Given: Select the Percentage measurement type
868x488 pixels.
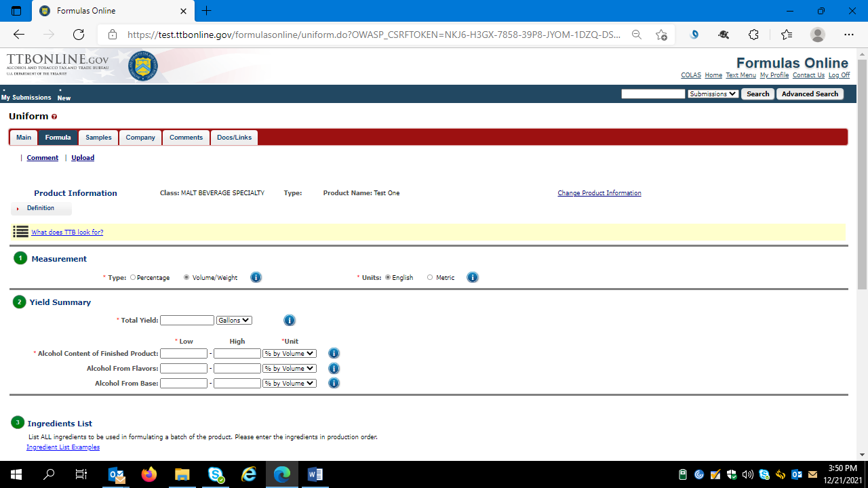Looking at the screenshot, I should click(133, 277).
